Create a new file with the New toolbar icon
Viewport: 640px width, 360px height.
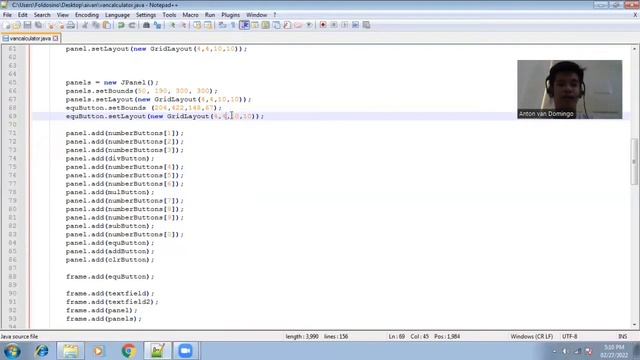6,25
